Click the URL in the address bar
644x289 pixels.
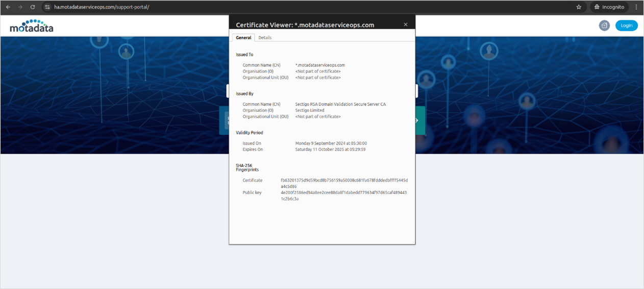(x=102, y=7)
